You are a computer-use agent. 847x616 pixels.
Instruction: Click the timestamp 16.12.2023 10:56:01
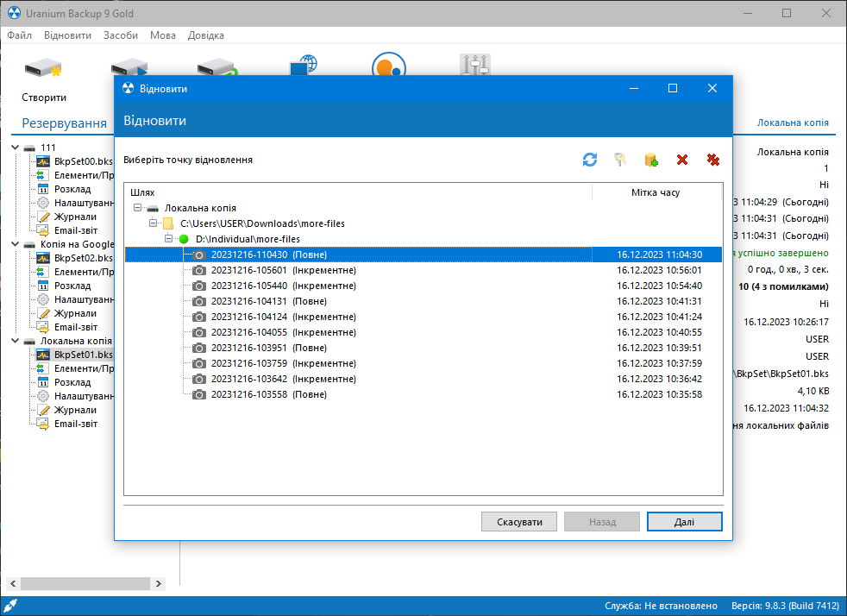tap(660, 270)
